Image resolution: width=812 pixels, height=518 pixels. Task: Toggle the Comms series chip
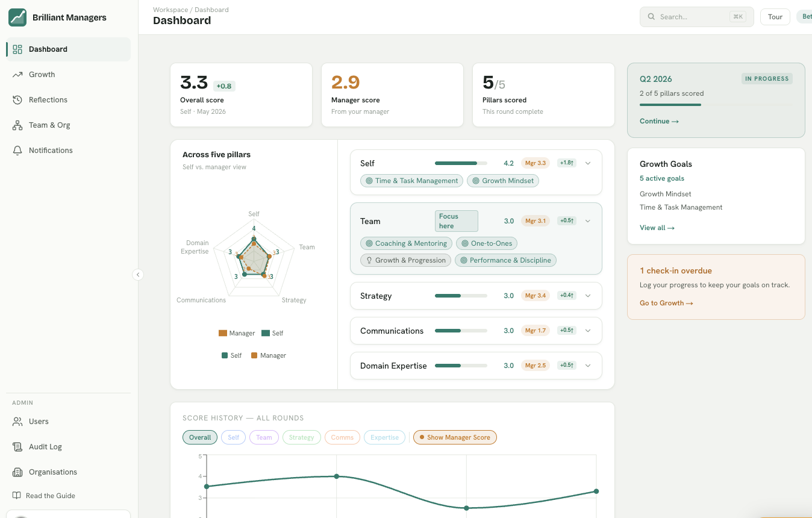(342, 437)
